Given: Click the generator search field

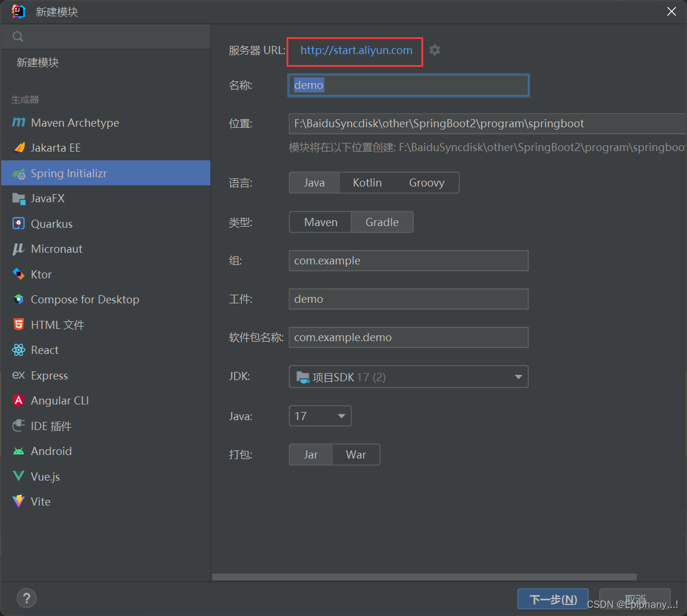Looking at the screenshot, I should click(106, 37).
